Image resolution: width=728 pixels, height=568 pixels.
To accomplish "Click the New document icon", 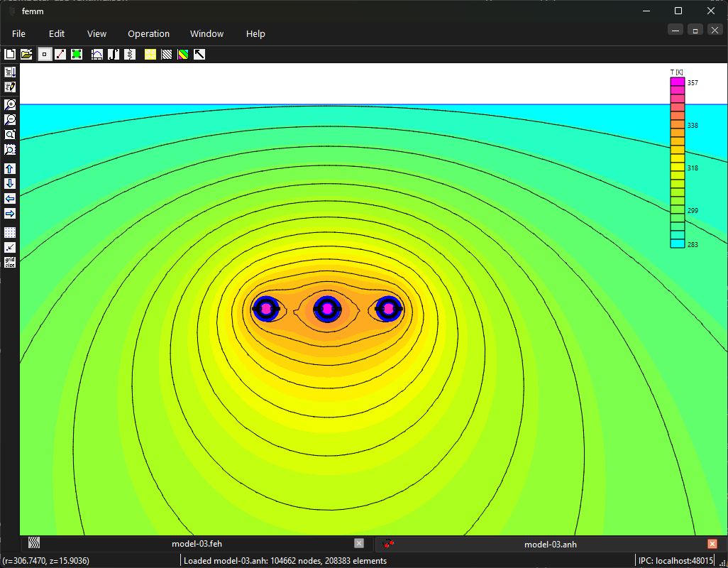I will [x=10, y=55].
